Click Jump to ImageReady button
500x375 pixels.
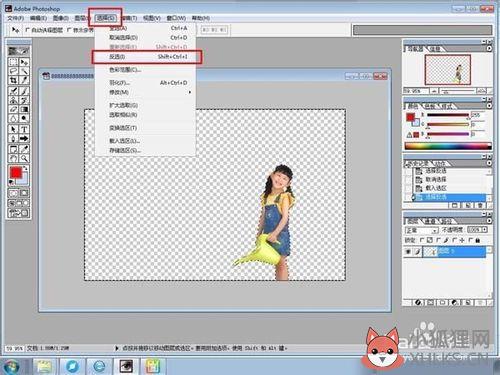point(19,213)
